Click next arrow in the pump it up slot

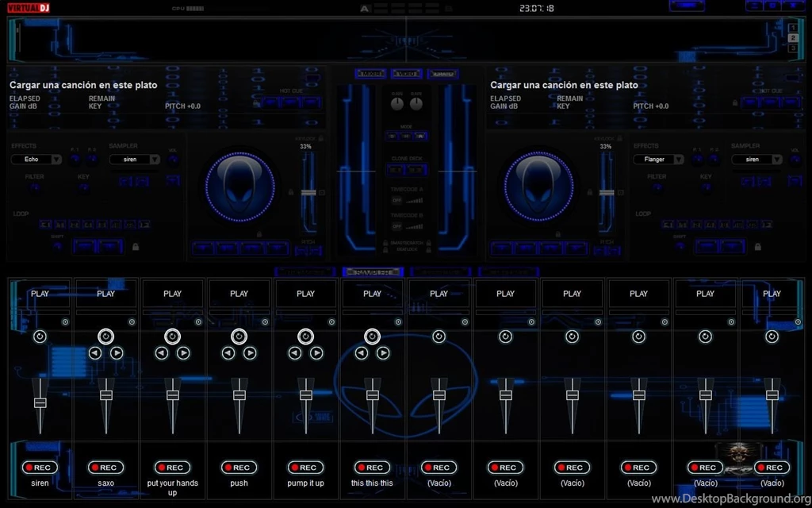pos(316,353)
